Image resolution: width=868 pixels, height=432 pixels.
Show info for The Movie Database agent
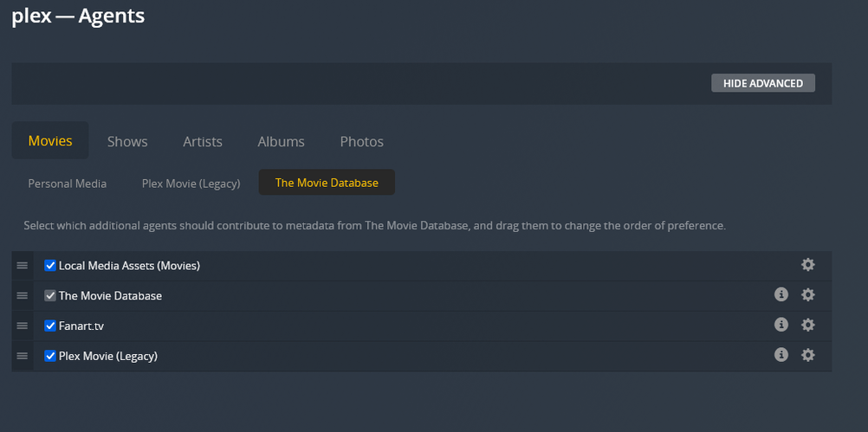(781, 295)
